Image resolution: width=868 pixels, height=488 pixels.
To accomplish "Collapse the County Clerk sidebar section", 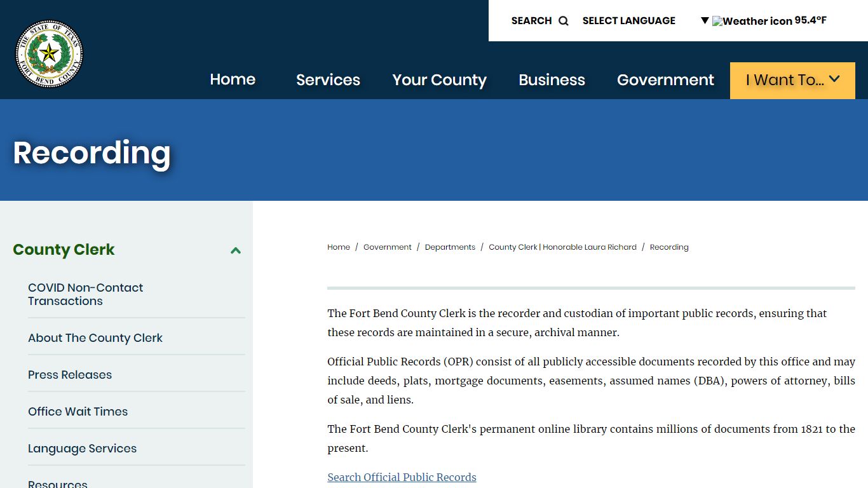I will [x=236, y=250].
